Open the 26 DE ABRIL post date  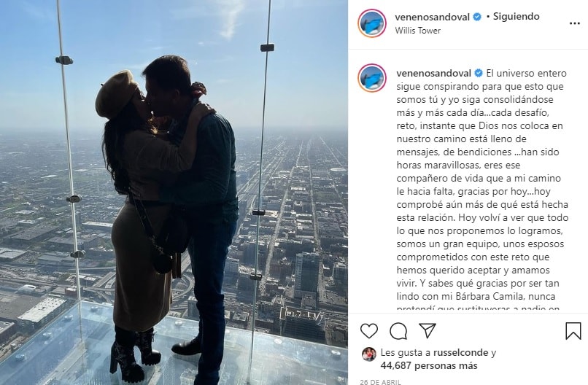point(380,382)
